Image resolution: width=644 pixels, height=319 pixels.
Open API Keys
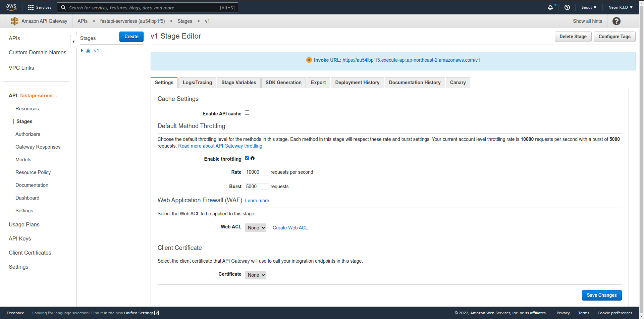click(x=20, y=238)
